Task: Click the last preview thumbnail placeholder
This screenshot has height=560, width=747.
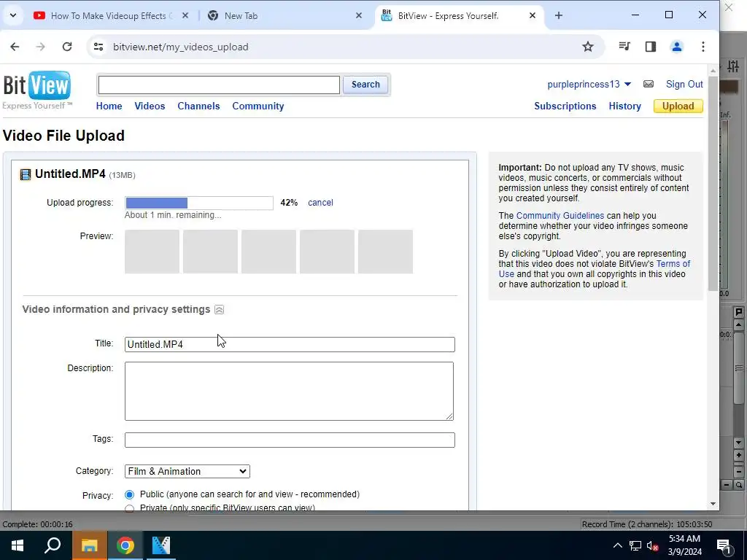Action: click(385, 252)
